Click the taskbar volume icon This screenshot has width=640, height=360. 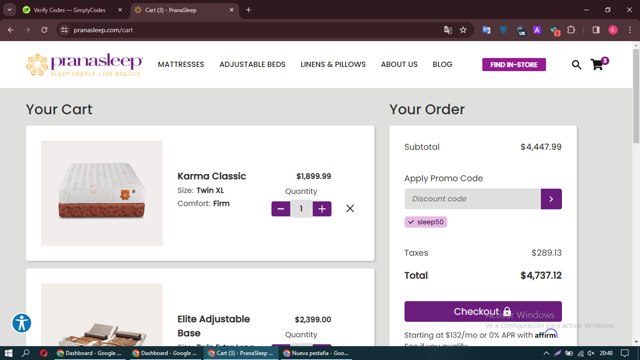click(591, 353)
